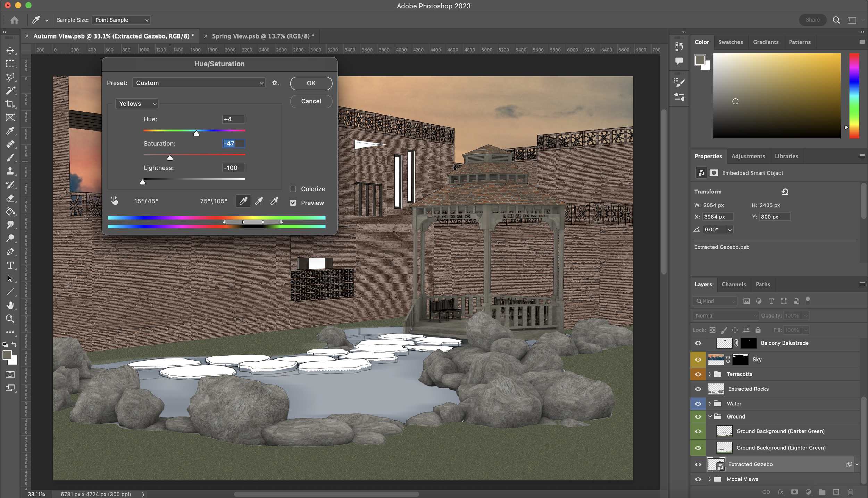Click the Lightness slider handle
This screenshot has height=498, width=868.
click(x=142, y=182)
